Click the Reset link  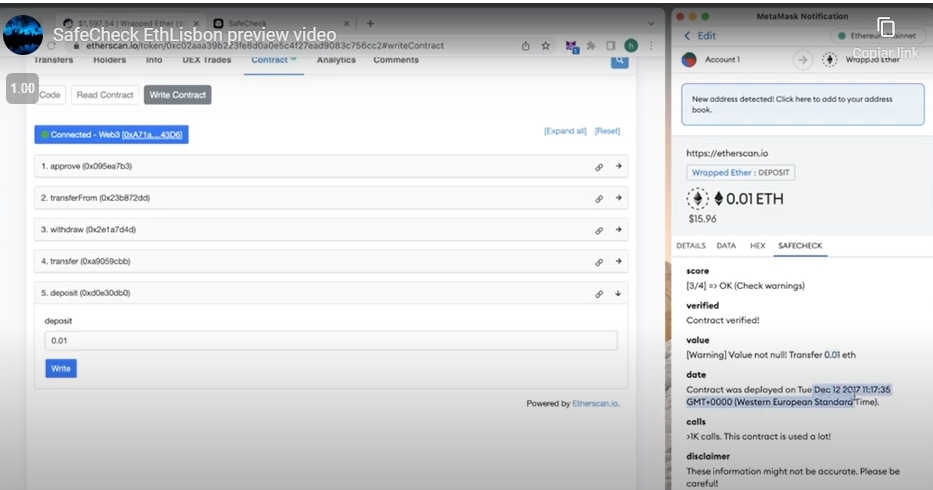click(x=607, y=131)
